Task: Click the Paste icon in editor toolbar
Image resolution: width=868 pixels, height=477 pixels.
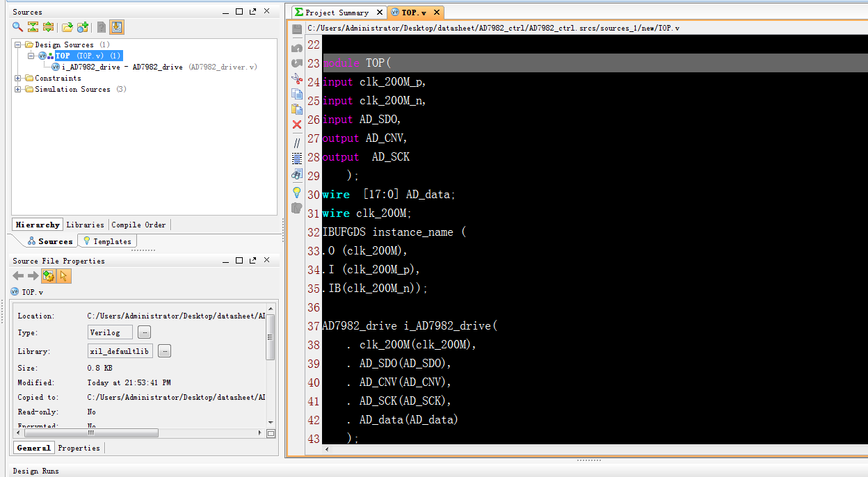Action: pyautogui.click(x=297, y=109)
